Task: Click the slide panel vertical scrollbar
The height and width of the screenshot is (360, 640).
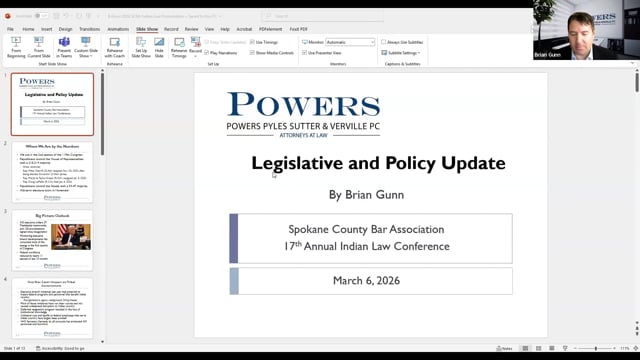Action: [102, 114]
